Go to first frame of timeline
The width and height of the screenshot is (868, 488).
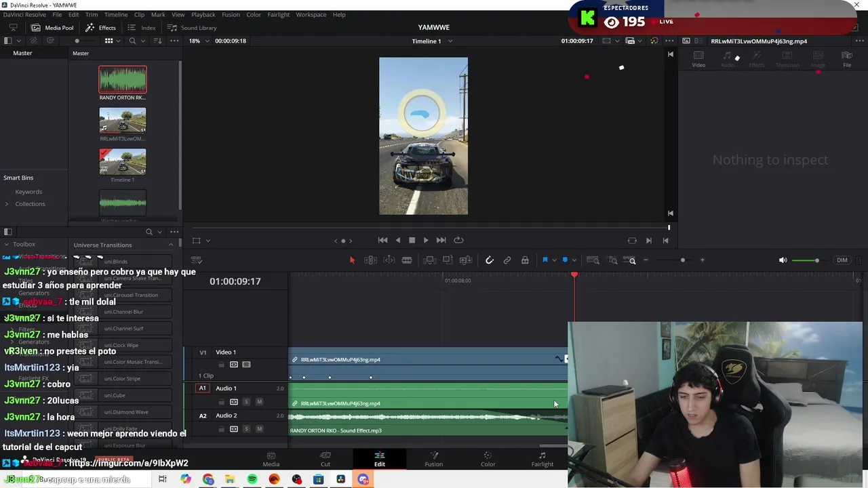pyautogui.click(x=382, y=240)
